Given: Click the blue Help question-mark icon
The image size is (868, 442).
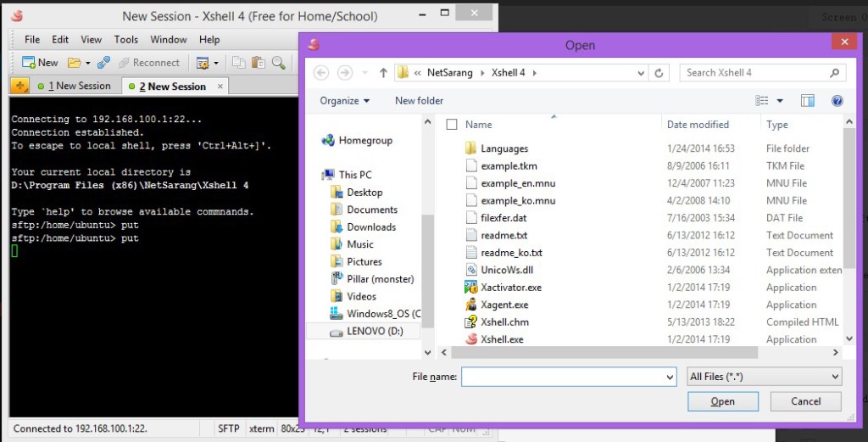Looking at the screenshot, I should [837, 100].
